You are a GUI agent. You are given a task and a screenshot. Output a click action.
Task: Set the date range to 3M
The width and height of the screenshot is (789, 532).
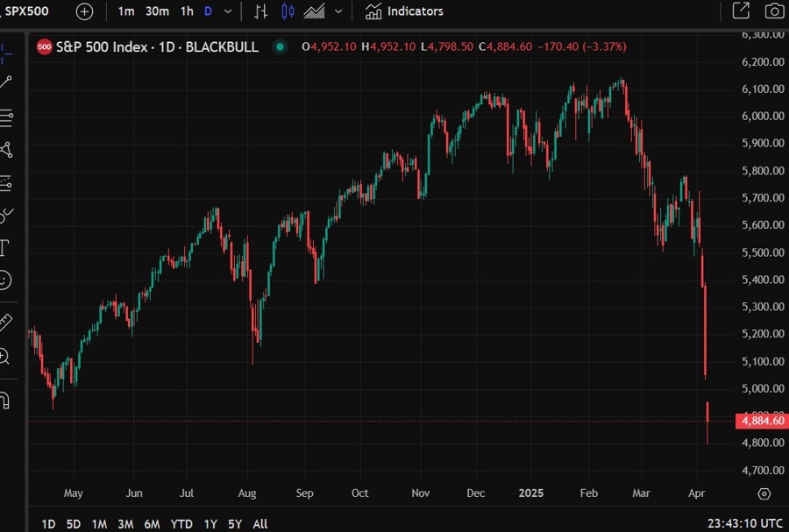point(125,524)
